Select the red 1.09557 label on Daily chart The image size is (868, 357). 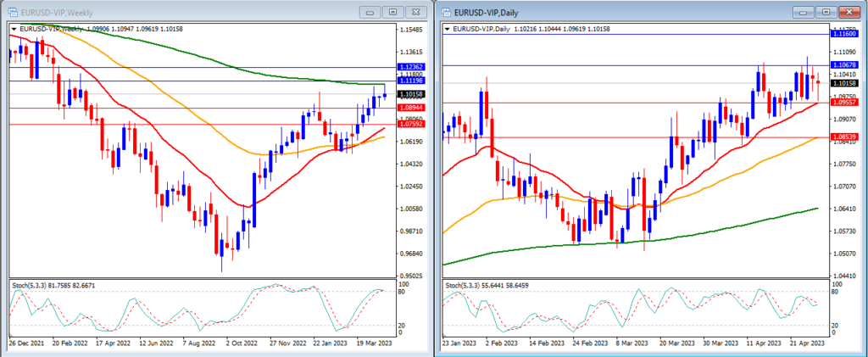845,103
